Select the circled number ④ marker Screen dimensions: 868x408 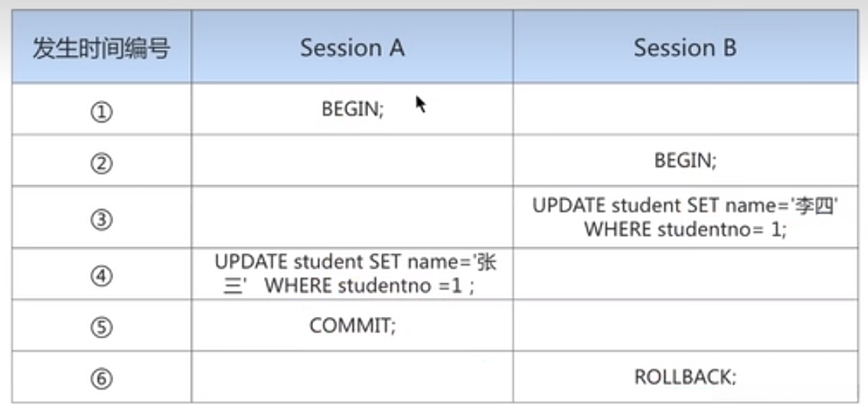[x=101, y=276]
